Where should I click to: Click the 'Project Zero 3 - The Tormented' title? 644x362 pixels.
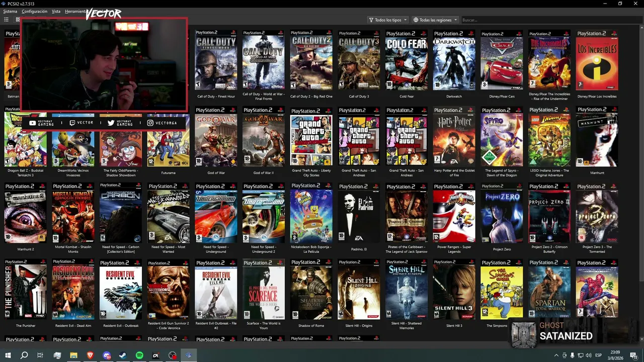click(x=597, y=249)
